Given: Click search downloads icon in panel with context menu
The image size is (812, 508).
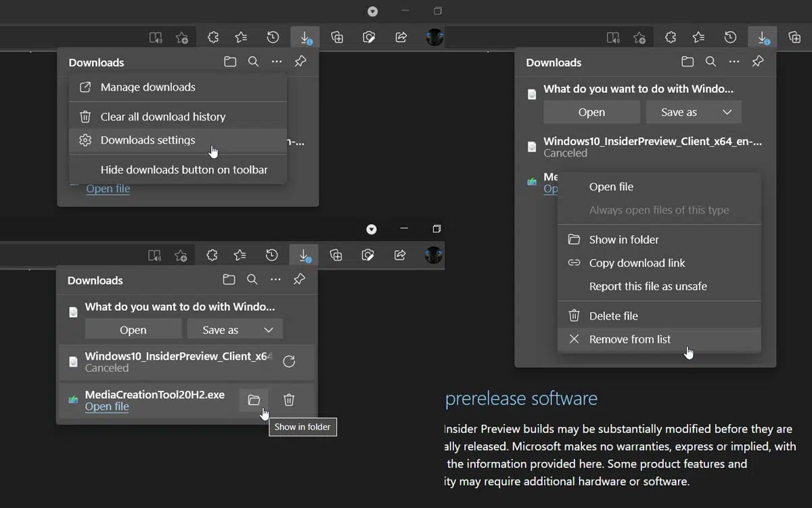Looking at the screenshot, I should tap(710, 62).
